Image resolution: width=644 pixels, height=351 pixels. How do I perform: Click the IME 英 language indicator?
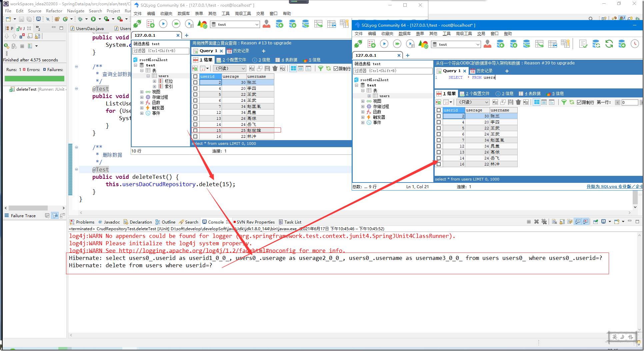[x=615, y=337]
